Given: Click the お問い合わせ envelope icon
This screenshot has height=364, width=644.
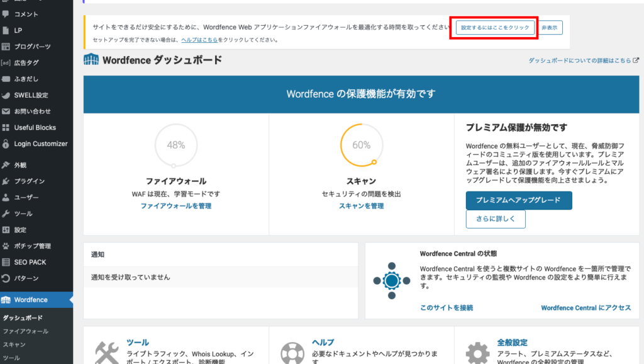Looking at the screenshot, I should point(6,111).
